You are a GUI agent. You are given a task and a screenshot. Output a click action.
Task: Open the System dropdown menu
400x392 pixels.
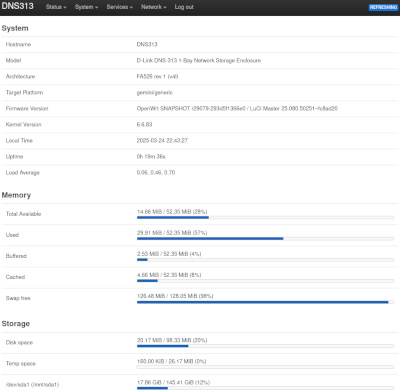[86, 7]
